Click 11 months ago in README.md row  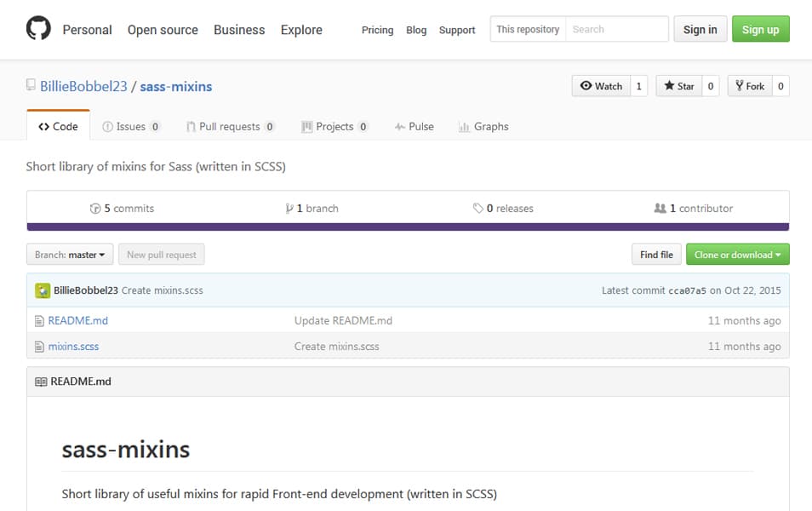(x=744, y=321)
